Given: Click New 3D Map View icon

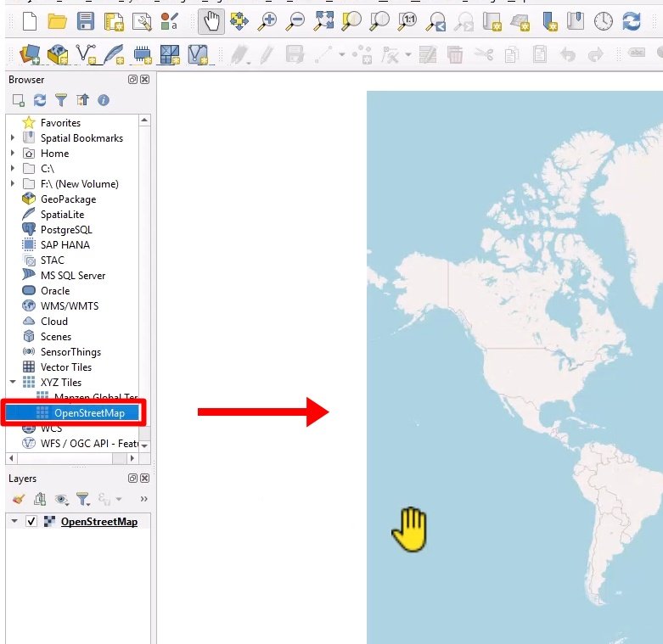Looking at the screenshot, I should coord(520,21).
